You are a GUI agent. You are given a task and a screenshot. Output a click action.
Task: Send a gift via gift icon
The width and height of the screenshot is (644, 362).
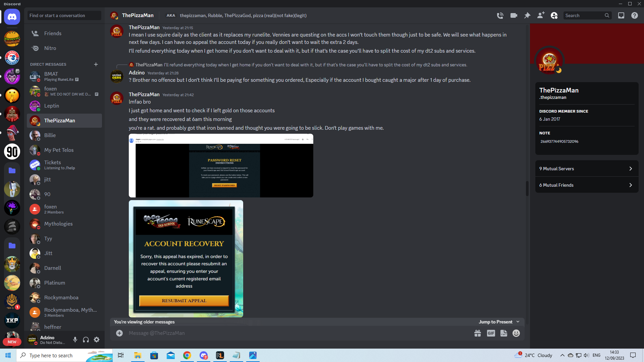point(478,333)
